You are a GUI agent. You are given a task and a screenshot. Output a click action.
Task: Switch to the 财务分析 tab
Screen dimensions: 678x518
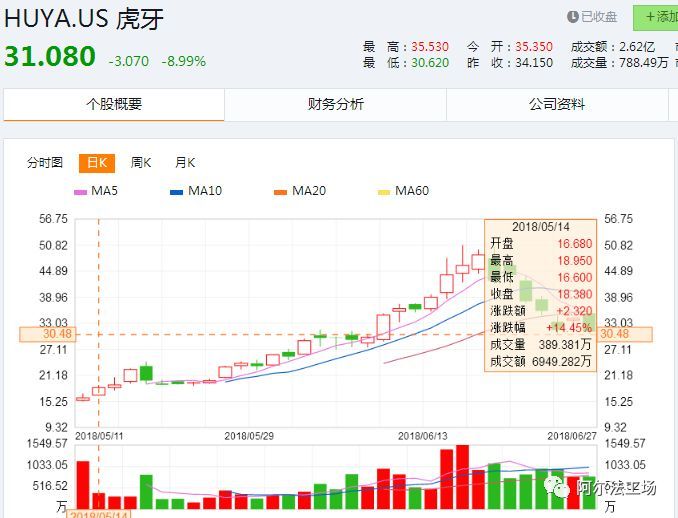(x=335, y=104)
